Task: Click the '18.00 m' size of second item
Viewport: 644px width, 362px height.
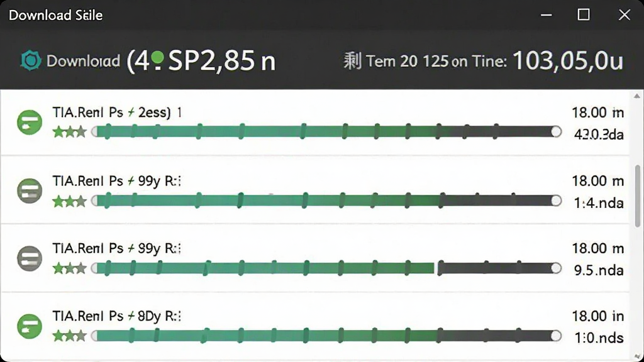Action: click(x=598, y=180)
